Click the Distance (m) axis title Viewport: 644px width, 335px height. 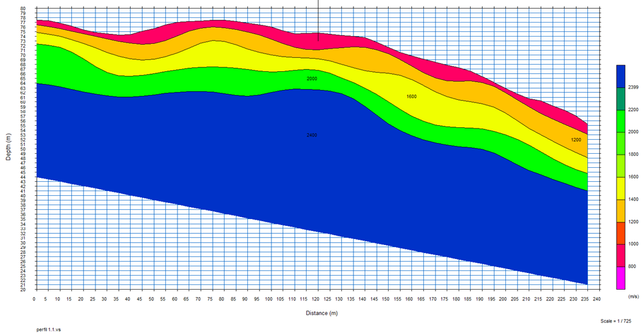(321, 313)
